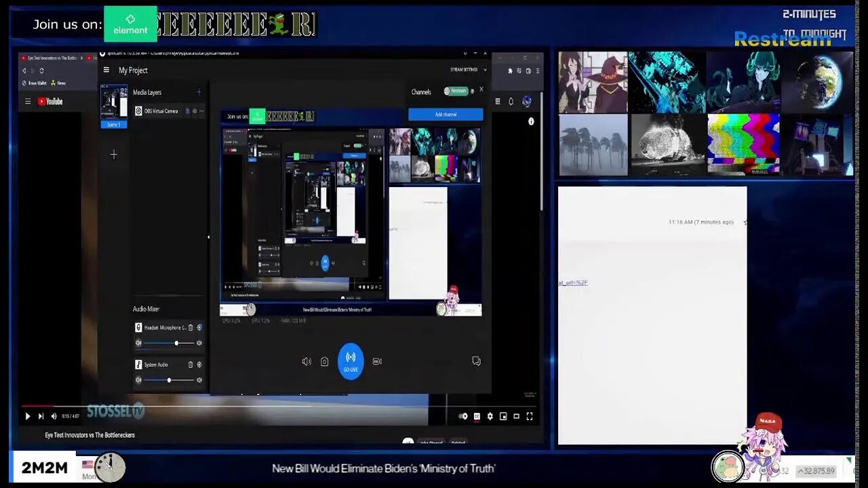Start recording with the REC camera icon
This screenshot has width=868, height=488.
377,361
